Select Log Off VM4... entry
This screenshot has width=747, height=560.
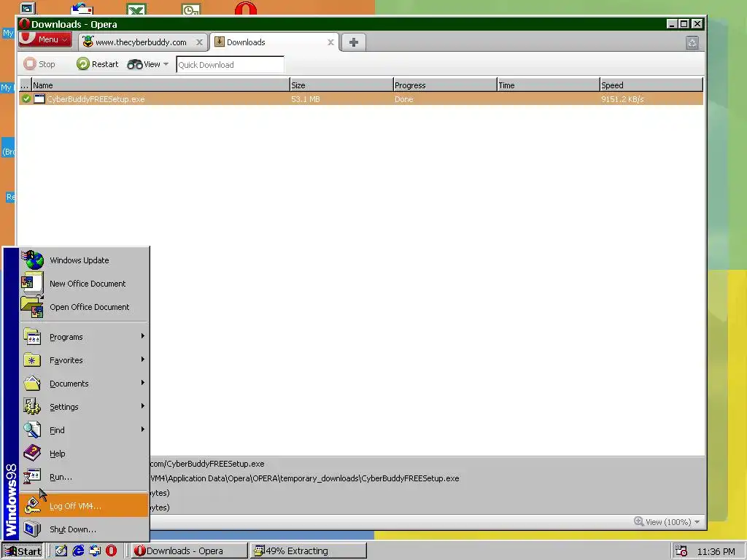point(84,506)
